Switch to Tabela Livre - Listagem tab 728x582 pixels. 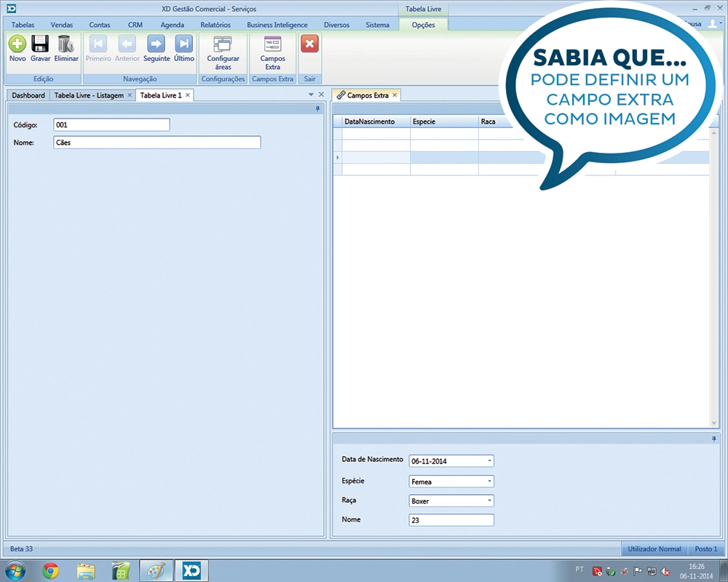[x=90, y=95]
